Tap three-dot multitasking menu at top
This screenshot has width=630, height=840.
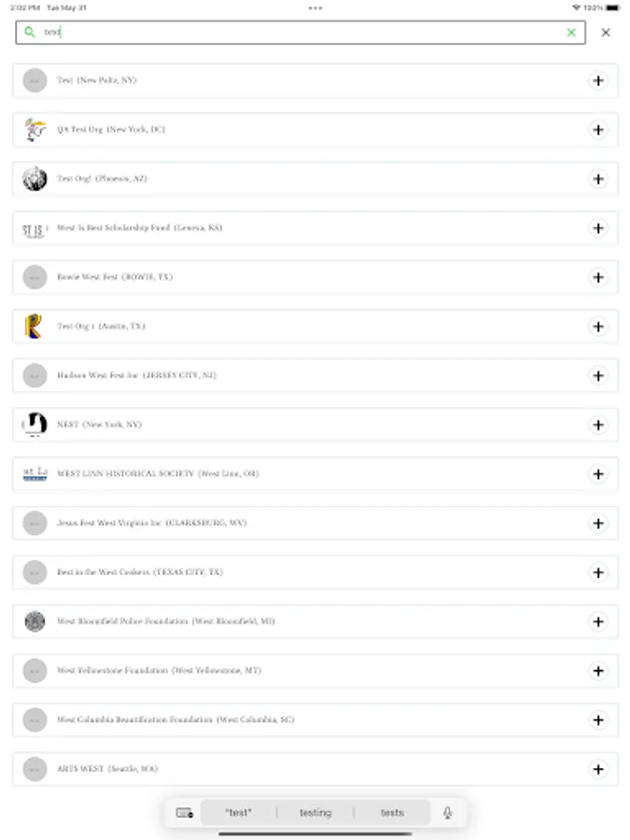315,7
